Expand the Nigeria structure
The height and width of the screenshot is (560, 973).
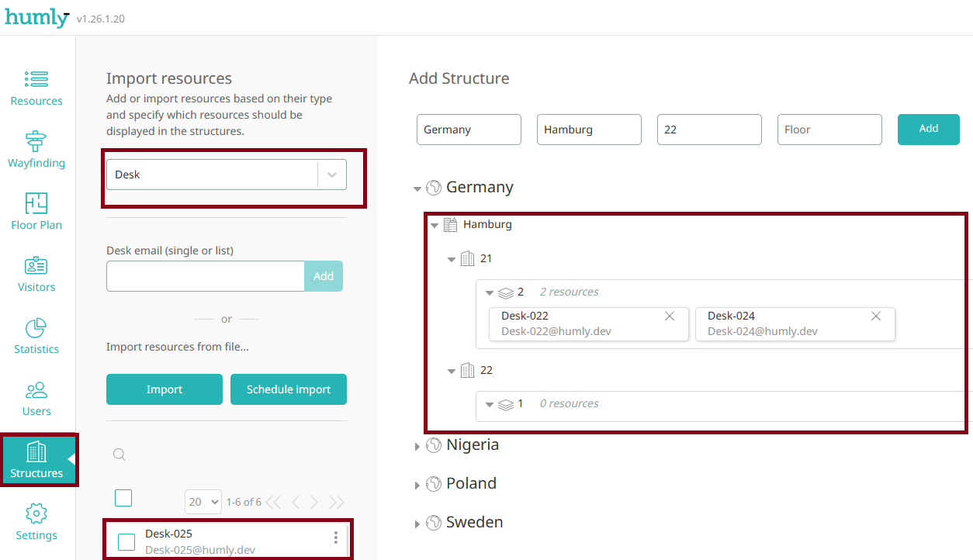pos(417,445)
